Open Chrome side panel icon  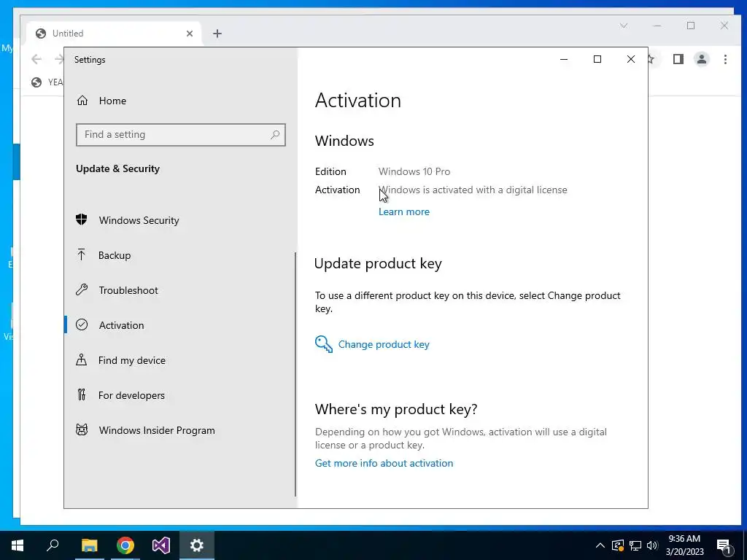pos(678,59)
